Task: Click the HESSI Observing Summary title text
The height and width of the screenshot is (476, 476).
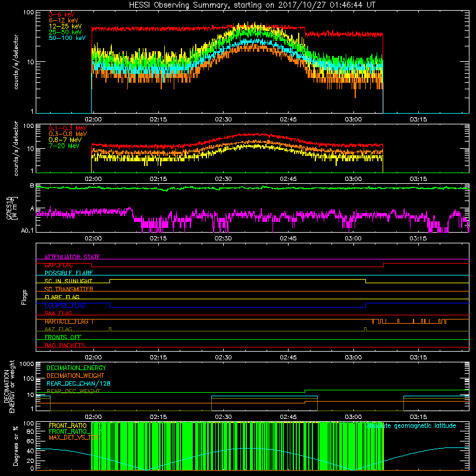Action: click(x=252, y=5)
